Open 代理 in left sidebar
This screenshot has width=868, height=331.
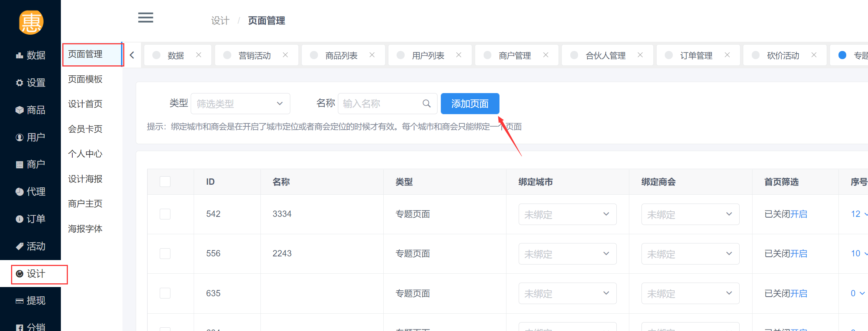coord(31,192)
